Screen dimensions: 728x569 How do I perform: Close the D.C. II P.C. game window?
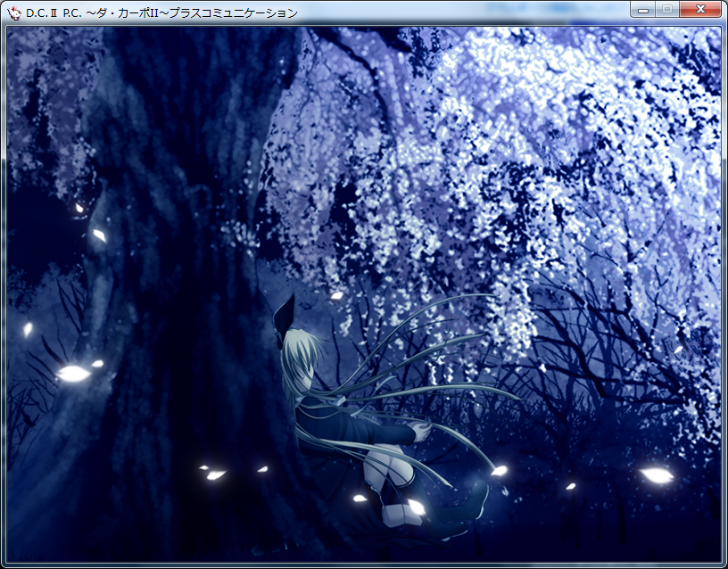coord(700,9)
